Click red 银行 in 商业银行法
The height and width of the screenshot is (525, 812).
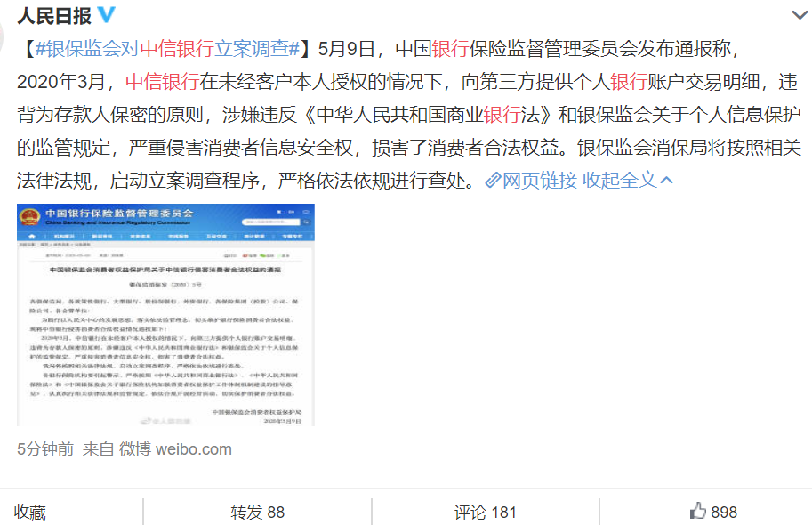(x=502, y=115)
